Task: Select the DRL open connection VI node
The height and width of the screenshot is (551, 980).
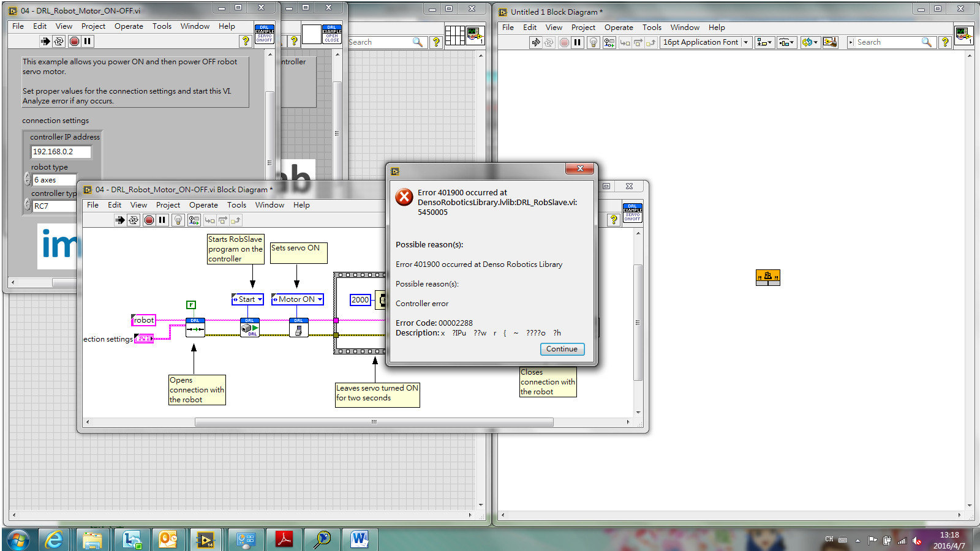Action: click(x=195, y=328)
